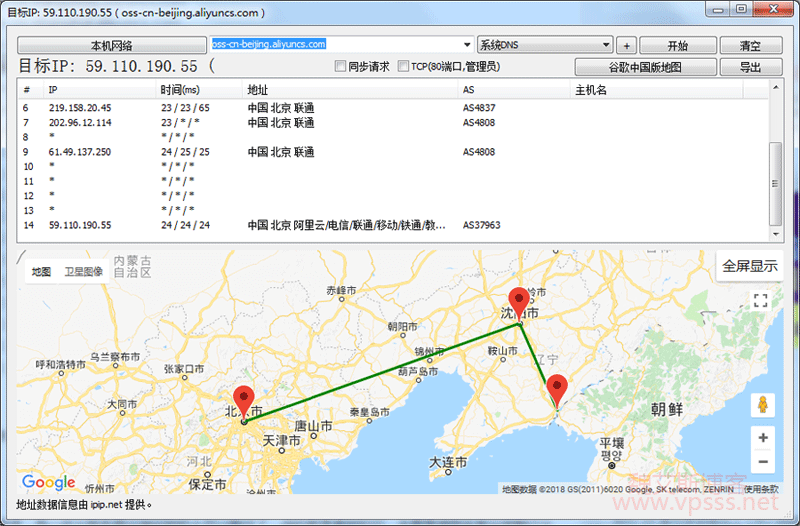Click the 张家口市 map label

click(184, 368)
